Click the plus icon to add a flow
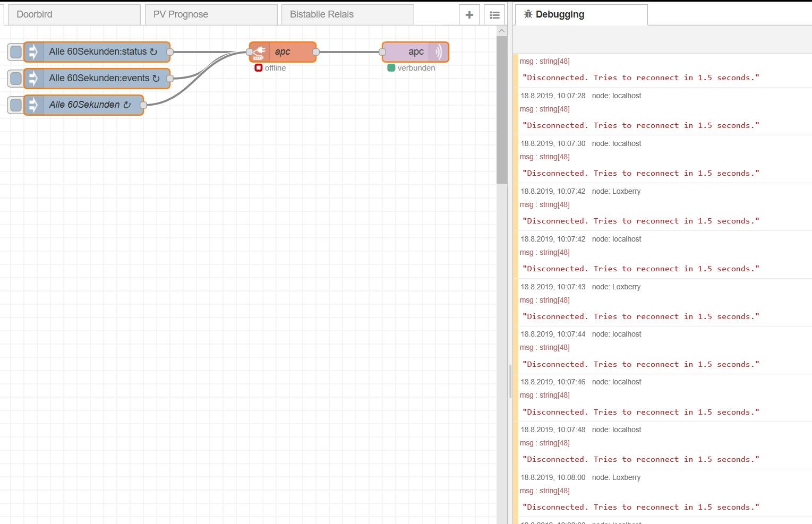This screenshot has width=812, height=524. pos(469,15)
